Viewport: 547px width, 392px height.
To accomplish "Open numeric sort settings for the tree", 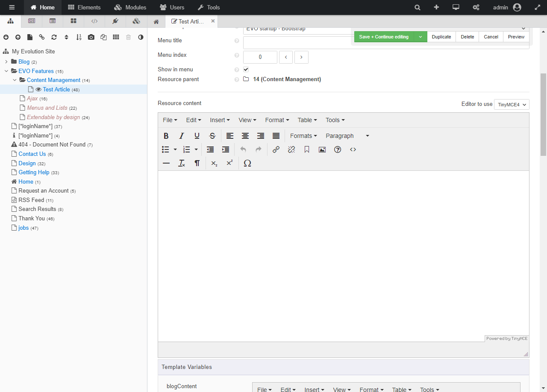I will click(x=79, y=37).
